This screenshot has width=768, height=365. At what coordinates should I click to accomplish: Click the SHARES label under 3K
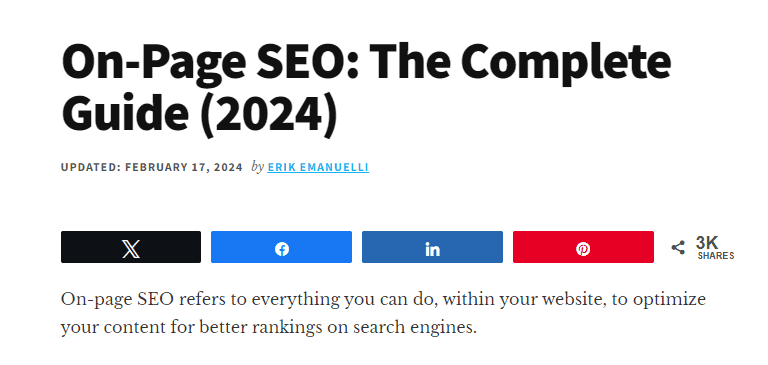coord(716,256)
